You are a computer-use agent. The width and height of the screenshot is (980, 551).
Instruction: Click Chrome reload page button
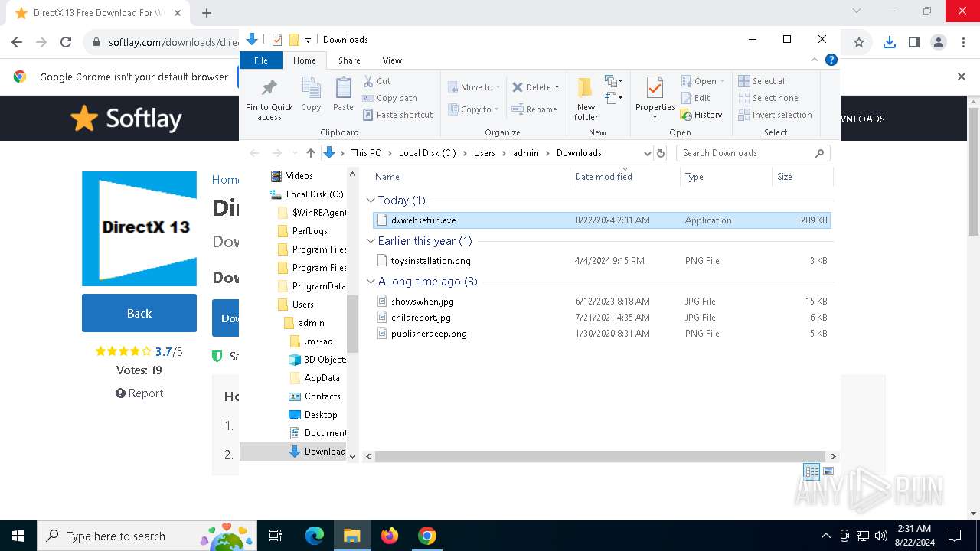(66, 43)
